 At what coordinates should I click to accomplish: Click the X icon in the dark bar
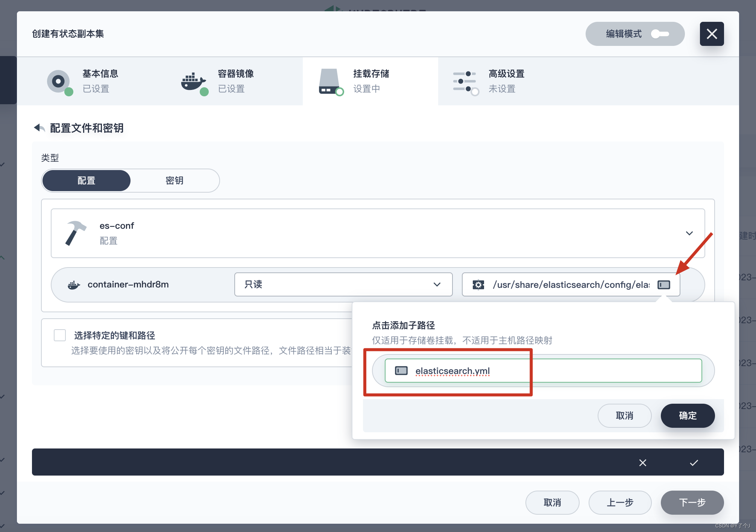point(643,463)
